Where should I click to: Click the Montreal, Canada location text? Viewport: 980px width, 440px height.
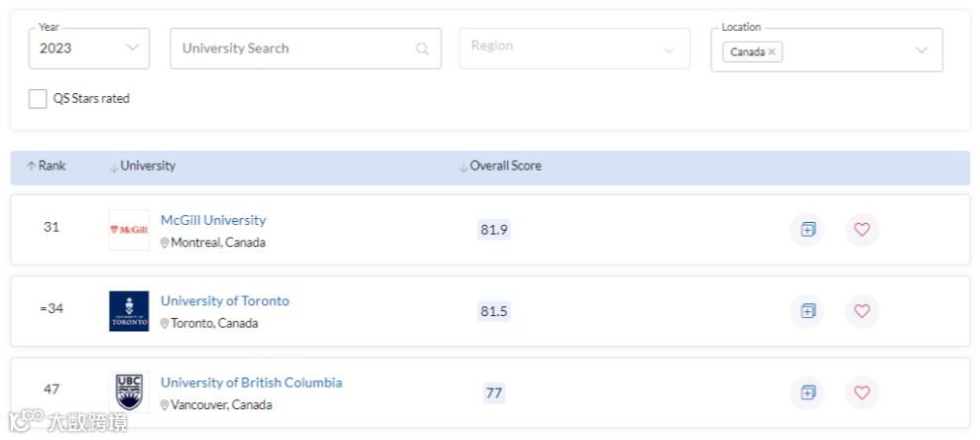[x=218, y=243]
